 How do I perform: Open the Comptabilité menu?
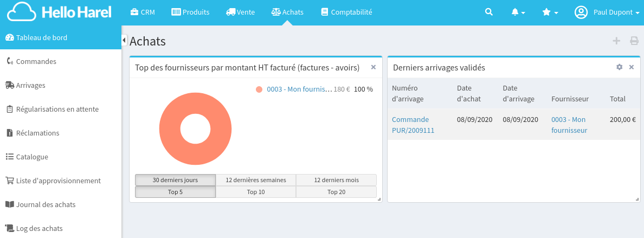(346, 12)
